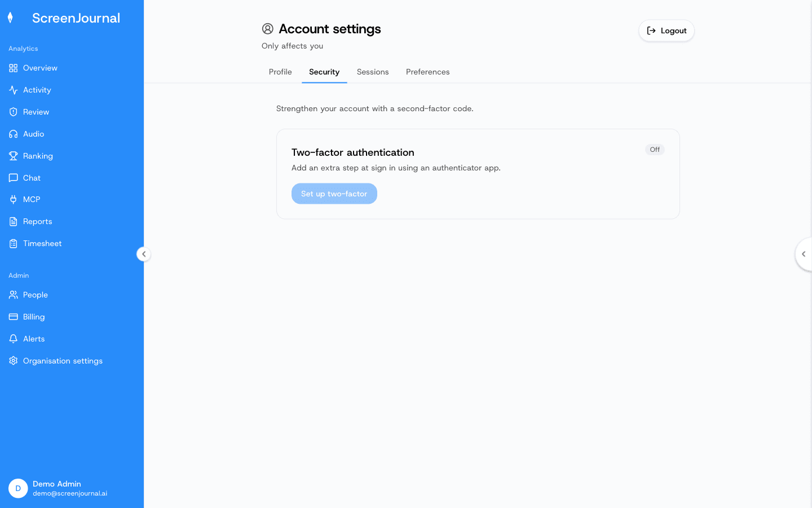Image resolution: width=812 pixels, height=508 pixels.
Task: Click the ScreenJournal brand title
Action: coord(76,18)
